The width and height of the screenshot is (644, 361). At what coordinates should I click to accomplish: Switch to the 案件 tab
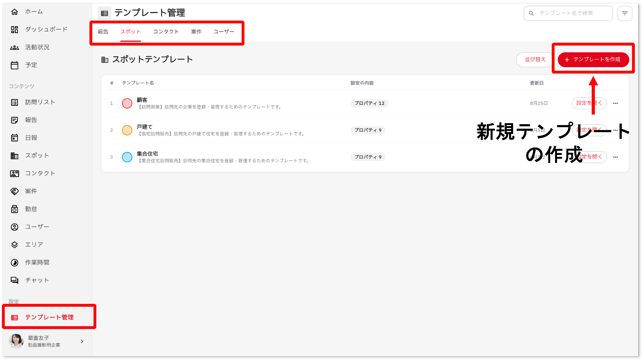(x=196, y=32)
